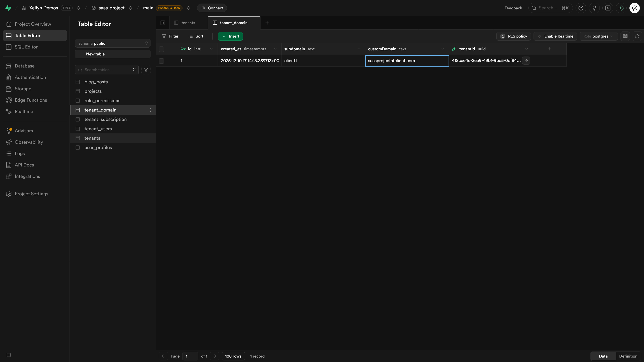Click the Supabase logo icon
This screenshot has height=362, width=644.
pyautogui.click(x=8, y=8)
